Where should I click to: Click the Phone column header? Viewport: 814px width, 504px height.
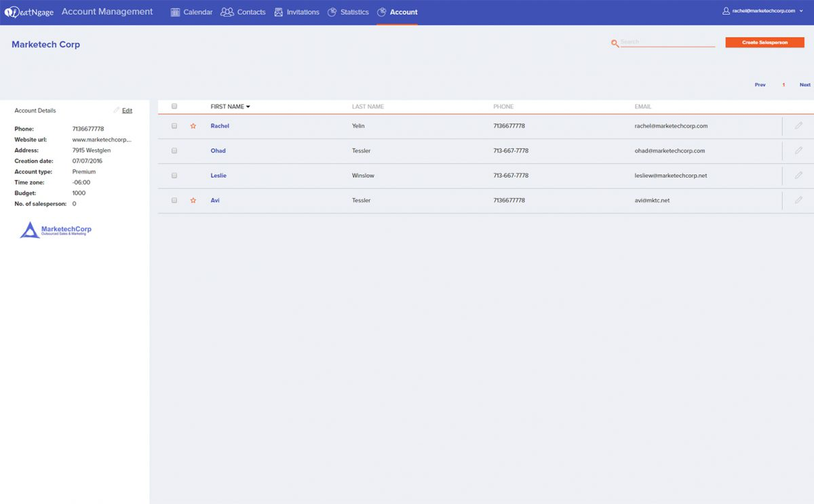[x=503, y=106]
